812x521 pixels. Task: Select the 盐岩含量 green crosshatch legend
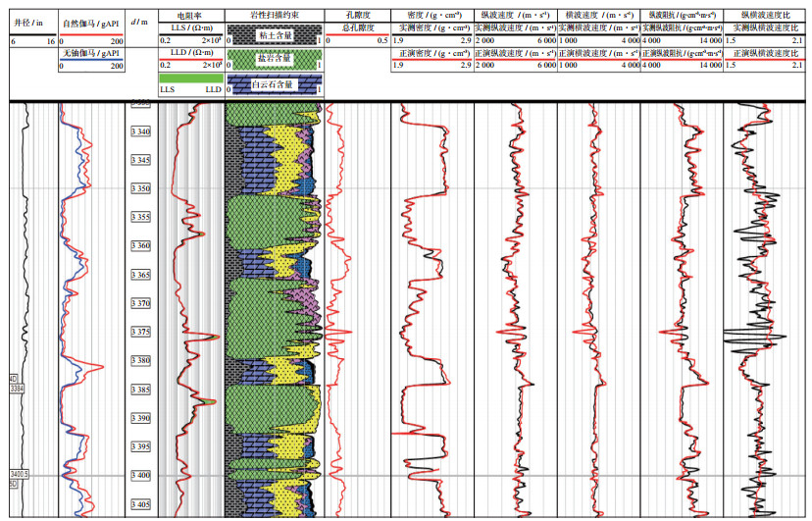click(274, 60)
